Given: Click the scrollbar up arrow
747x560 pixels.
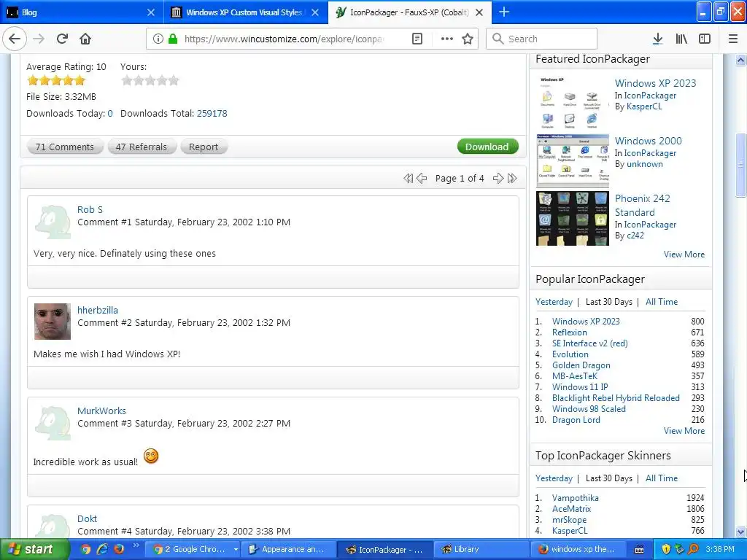Looking at the screenshot, I should pyautogui.click(x=740, y=60).
